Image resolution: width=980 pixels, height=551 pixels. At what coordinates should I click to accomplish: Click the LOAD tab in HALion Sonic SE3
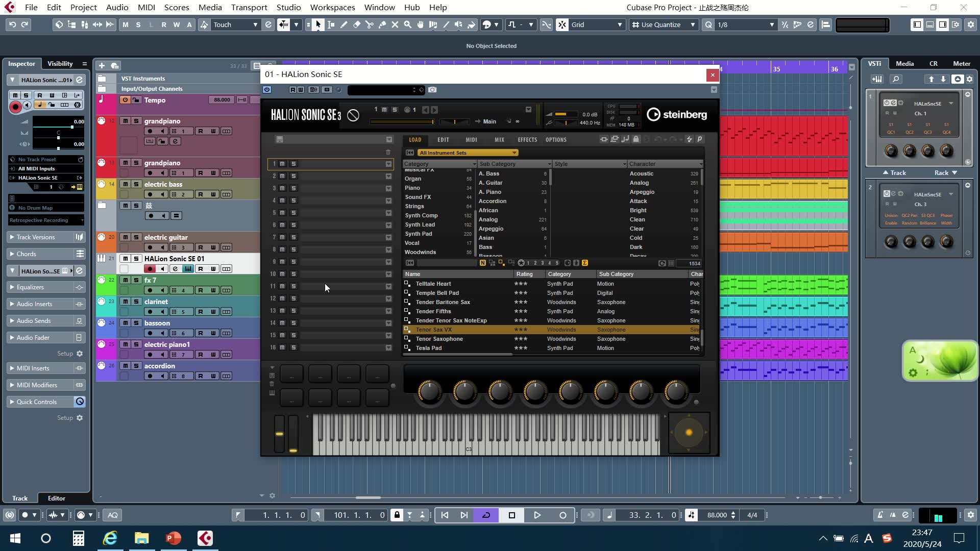pyautogui.click(x=414, y=139)
